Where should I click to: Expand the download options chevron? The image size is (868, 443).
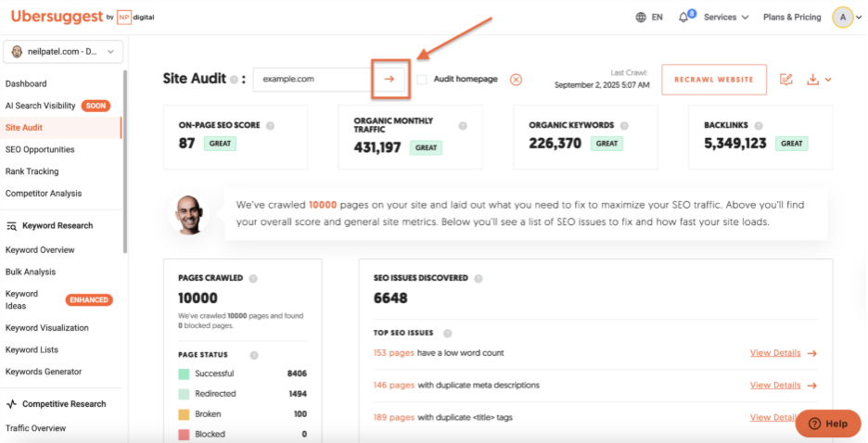(828, 80)
